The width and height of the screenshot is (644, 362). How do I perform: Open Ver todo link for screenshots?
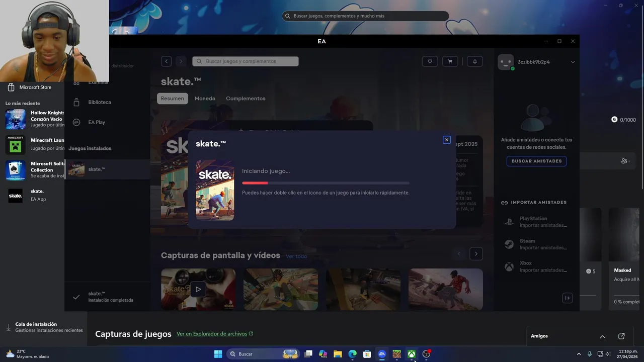pos(296,256)
